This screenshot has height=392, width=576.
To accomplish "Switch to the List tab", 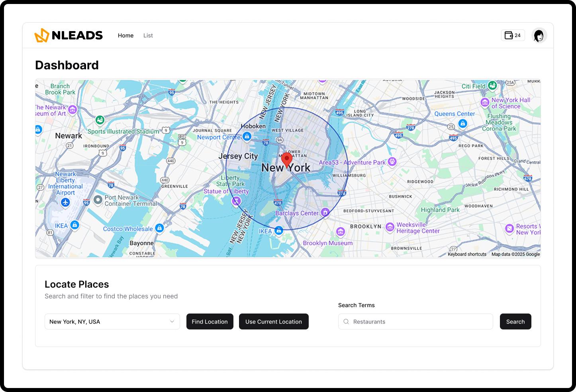I will coord(148,35).
